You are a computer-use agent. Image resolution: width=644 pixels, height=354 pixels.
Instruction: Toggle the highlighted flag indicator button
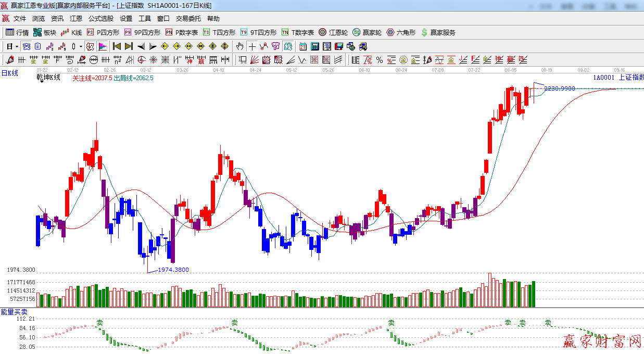(x=102, y=46)
